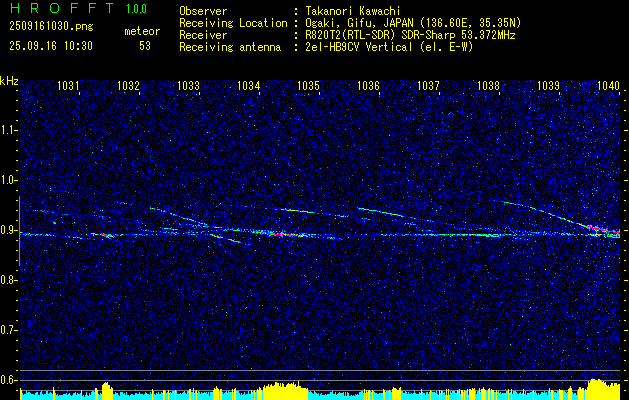This screenshot has height=400, width=629.
Task: Click the observer name Takanori Kawachi
Action: click(x=352, y=11)
